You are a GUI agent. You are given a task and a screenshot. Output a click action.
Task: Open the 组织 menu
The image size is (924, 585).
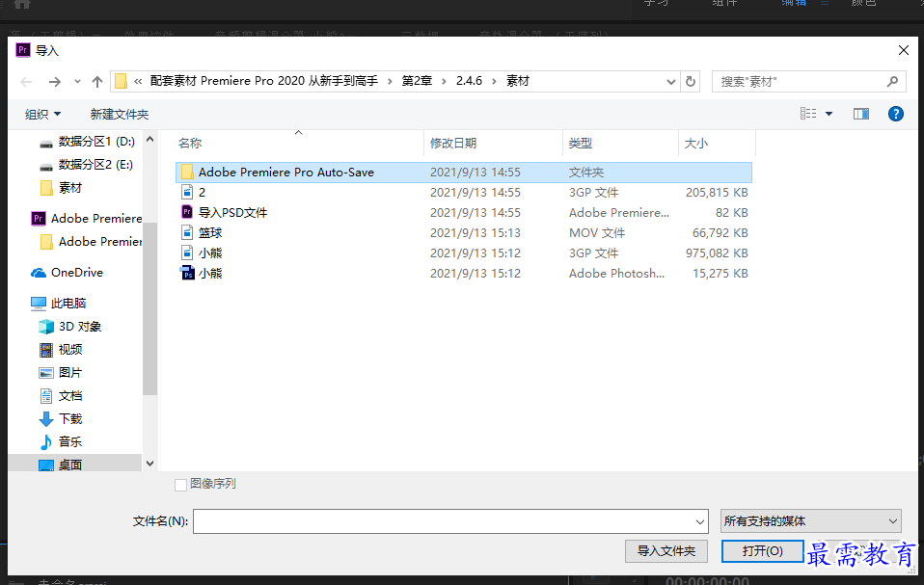pyautogui.click(x=42, y=114)
